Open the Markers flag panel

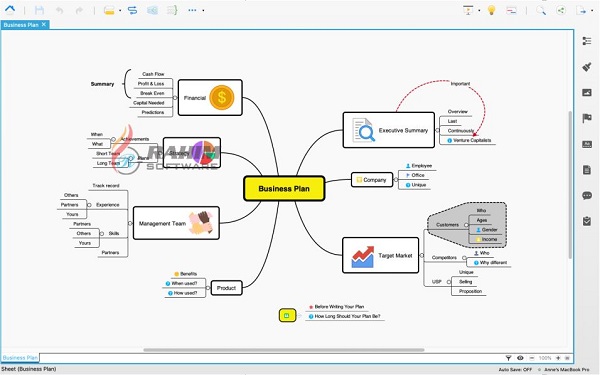pos(587,118)
